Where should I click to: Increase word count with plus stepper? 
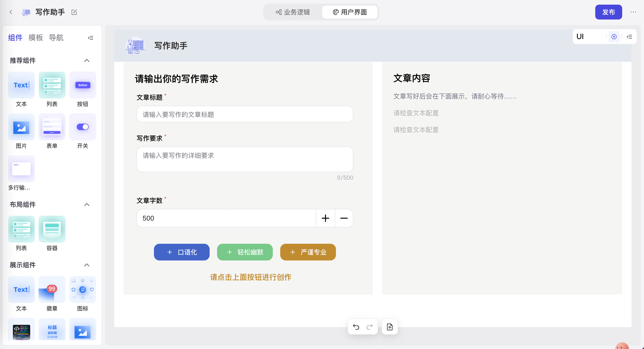click(x=325, y=218)
